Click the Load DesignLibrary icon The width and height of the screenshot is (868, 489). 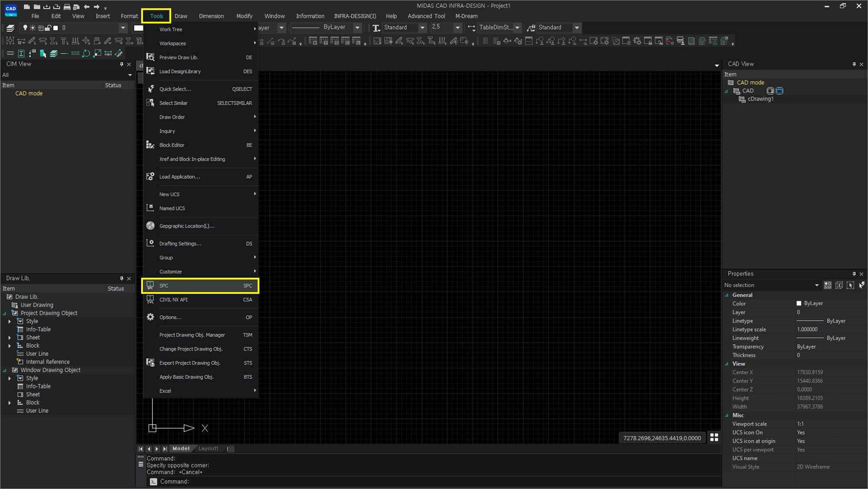coord(150,71)
